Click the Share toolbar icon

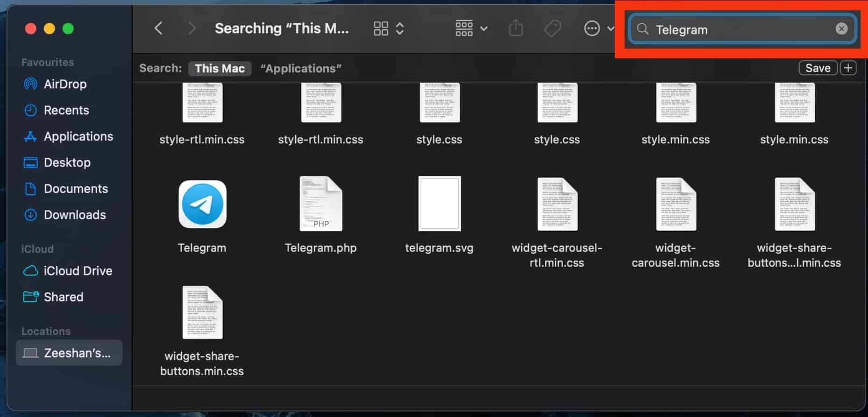click(x=516, y=28)
